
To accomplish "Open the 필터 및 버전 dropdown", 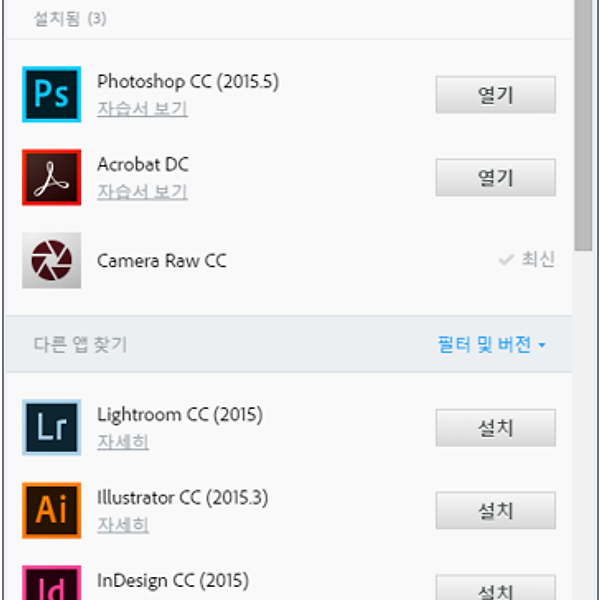I will click(492, 344).
